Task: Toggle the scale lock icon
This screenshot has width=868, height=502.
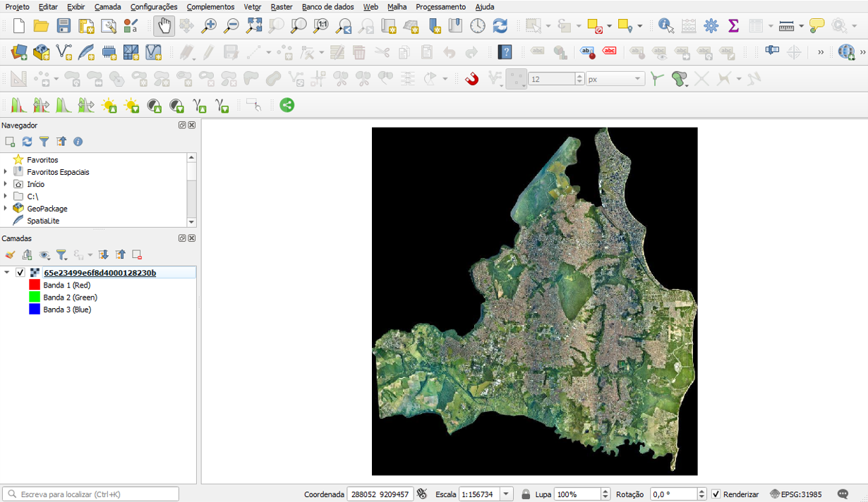Action: (526, 494)
